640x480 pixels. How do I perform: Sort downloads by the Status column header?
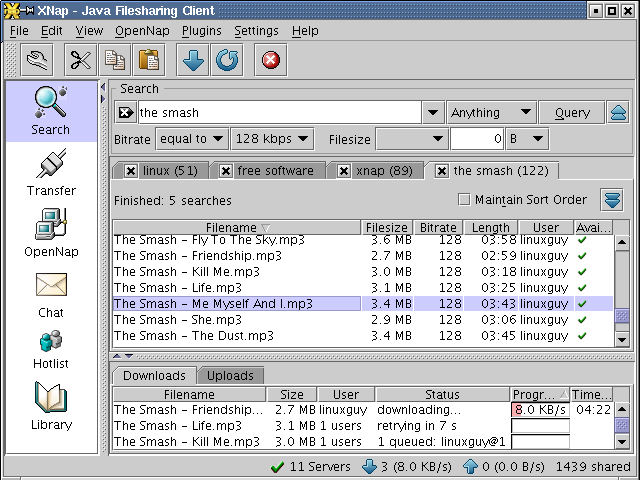442,395
